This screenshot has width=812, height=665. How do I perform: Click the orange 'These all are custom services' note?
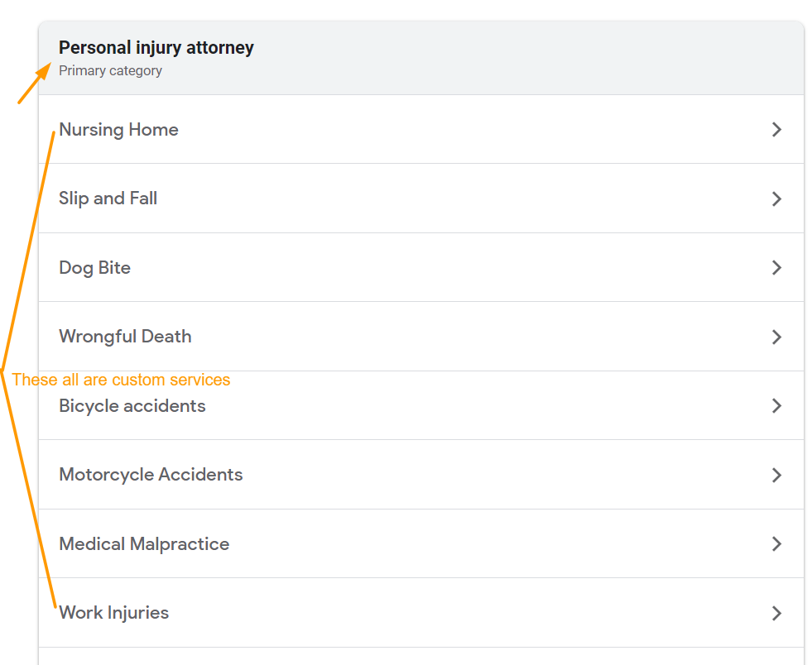(121, 380)
